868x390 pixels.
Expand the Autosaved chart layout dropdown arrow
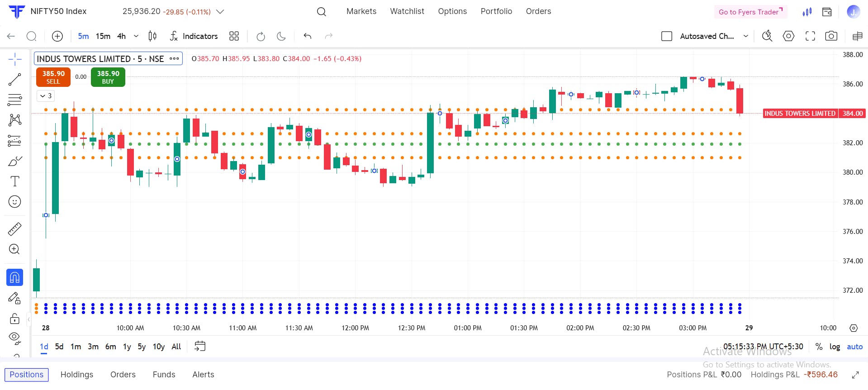pos(746,36)
